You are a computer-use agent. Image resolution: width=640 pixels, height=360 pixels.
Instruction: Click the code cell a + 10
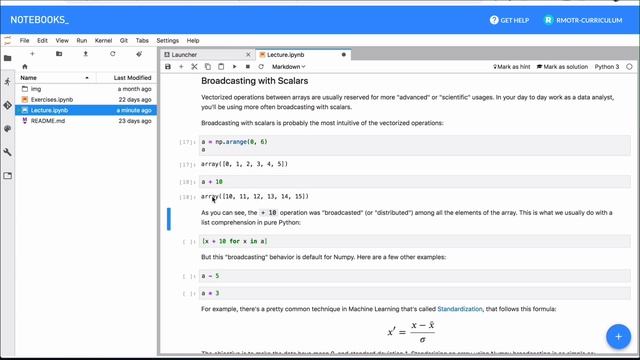[x=415, y=182]
